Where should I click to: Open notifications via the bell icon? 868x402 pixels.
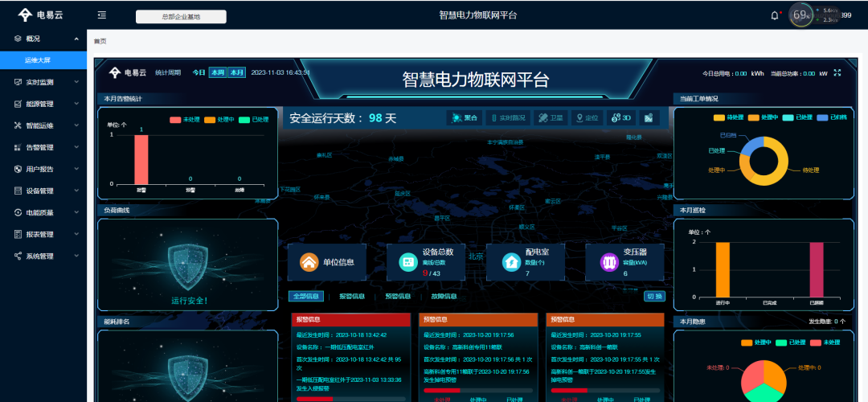pyautogui.click(x=775, y=15)
